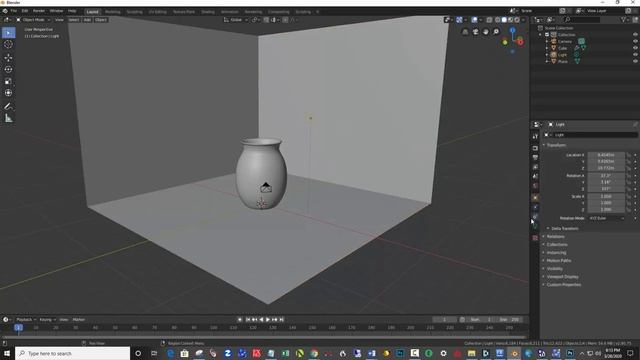Select the Annotate pencil tool
Screen dimensions: 640x360
pyautogui.click(x=8, y=107)
